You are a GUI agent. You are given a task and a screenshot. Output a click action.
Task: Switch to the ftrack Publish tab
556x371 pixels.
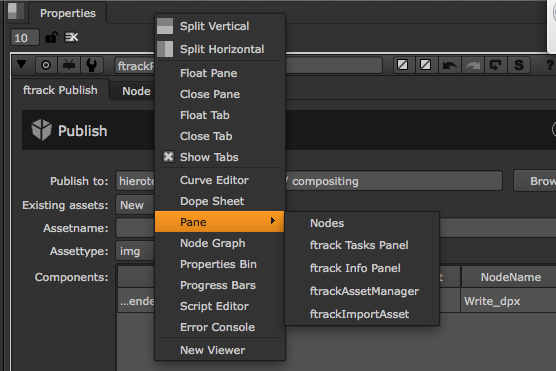tap(60, 90)
